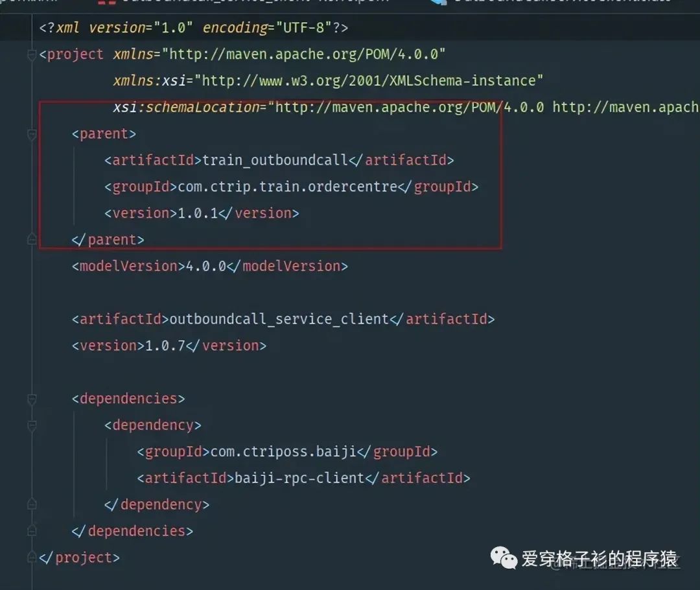Image resolution: width=700 pixels, height=590 pixels.
Task: Click xmlns URL http://maven.apache.org/POM/4.0.0
Action: point(303,54)
